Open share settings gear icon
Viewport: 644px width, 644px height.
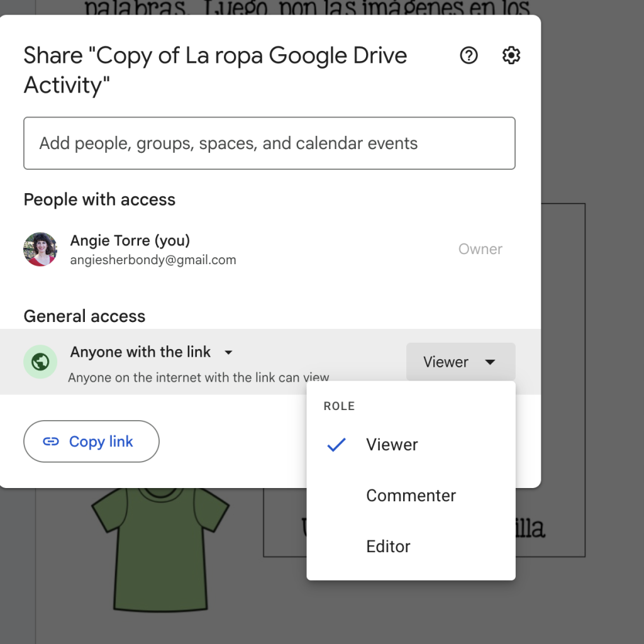coord(511,55)
